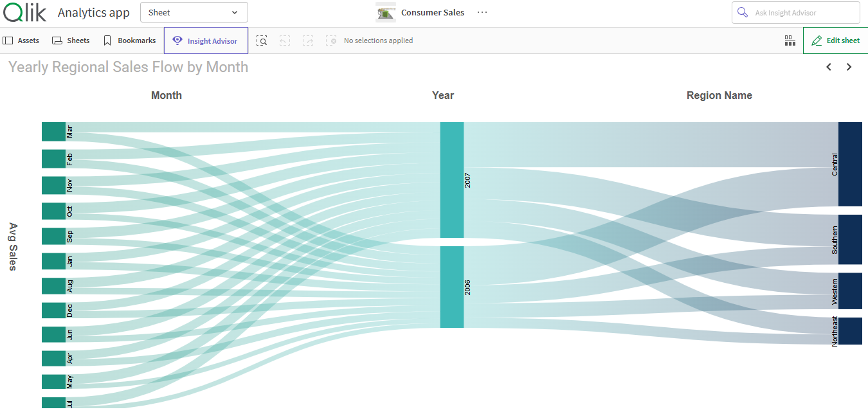Open the sheet grid view icon
This screenshot has height=414, width=868.
coord(790,40)
